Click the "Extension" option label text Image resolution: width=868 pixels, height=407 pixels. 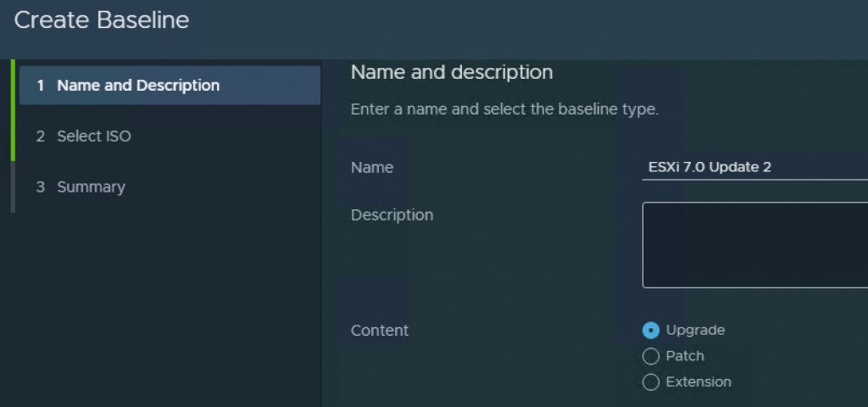pos(698,382)
